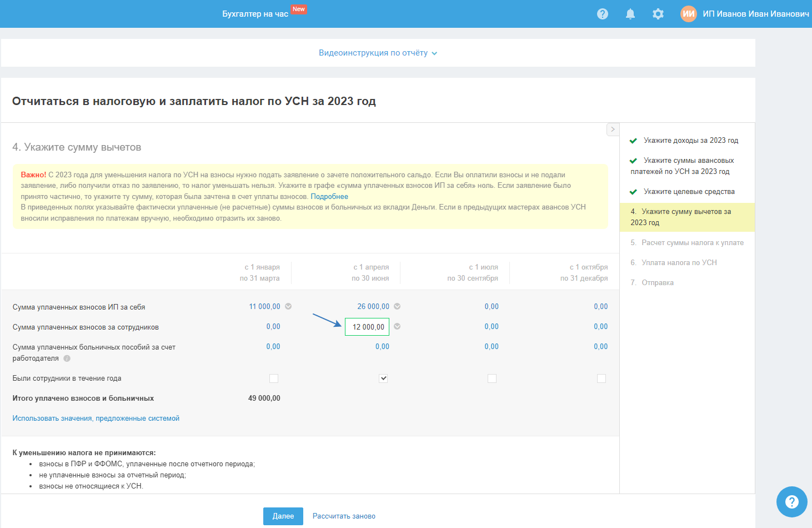Click the 'с 1 июля по 30 сентября' column header
Screen dimensions: 812x528
pyautogui.click(x=473, y=273)
